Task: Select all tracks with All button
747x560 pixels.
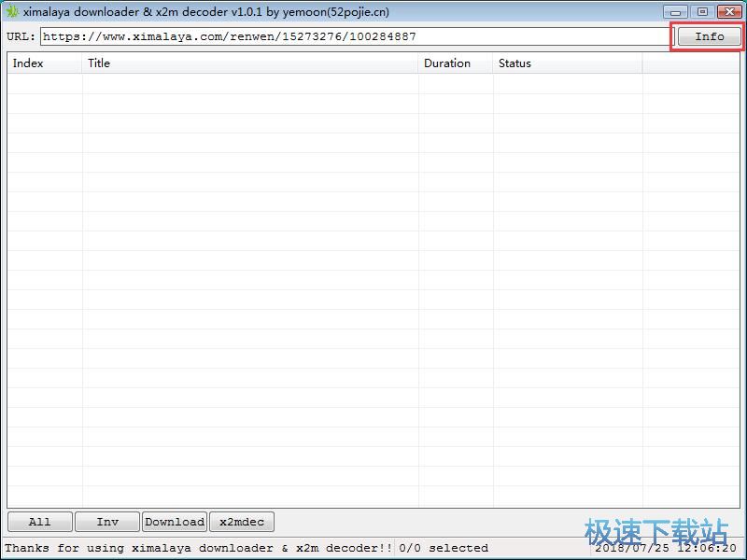Action: pyautogui.click(x=40, y=522)
